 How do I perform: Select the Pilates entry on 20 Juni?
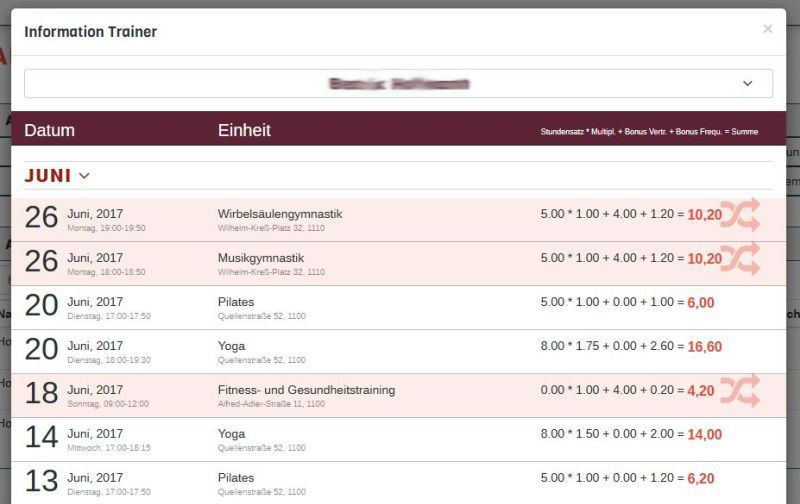pos(236,302)
